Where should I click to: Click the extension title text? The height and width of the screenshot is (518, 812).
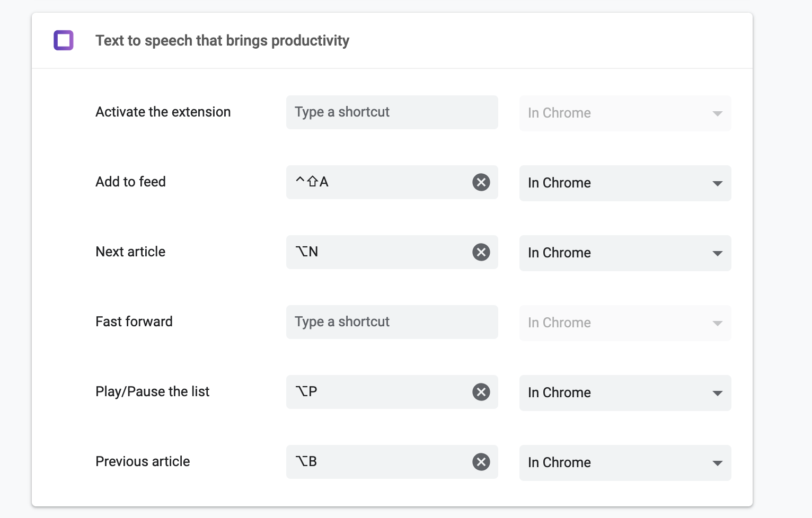[222, 41]
